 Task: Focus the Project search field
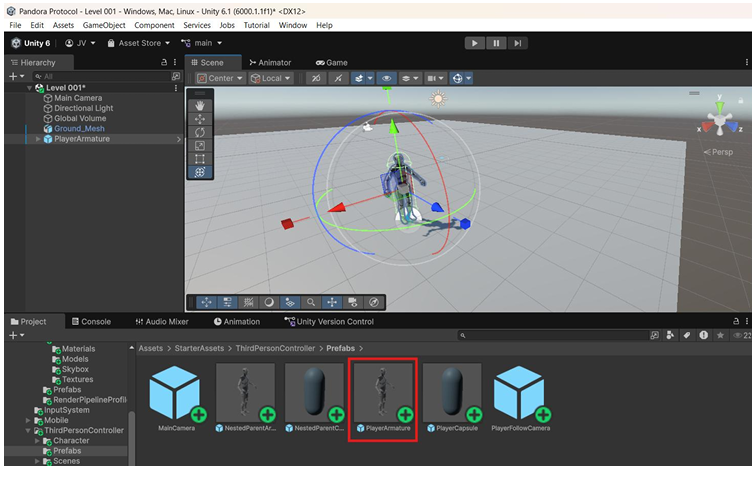point(552,335)
